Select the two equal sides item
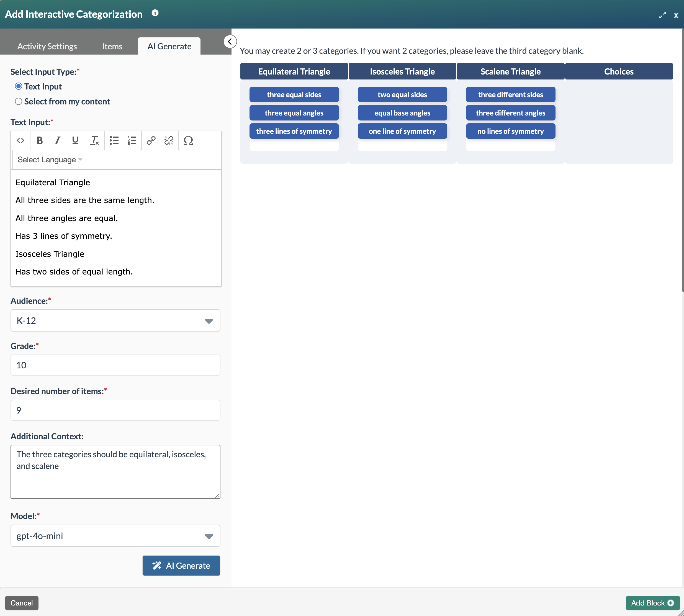 402,94
